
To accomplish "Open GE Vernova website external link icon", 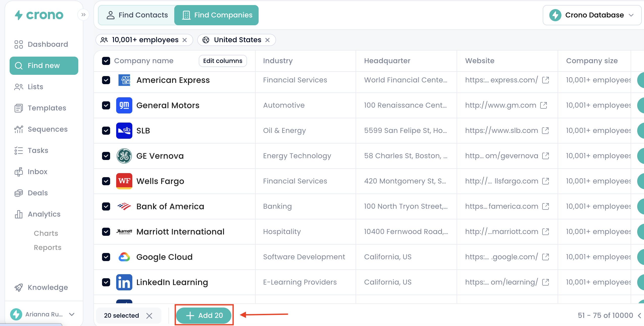I will (x=546, y=156).
